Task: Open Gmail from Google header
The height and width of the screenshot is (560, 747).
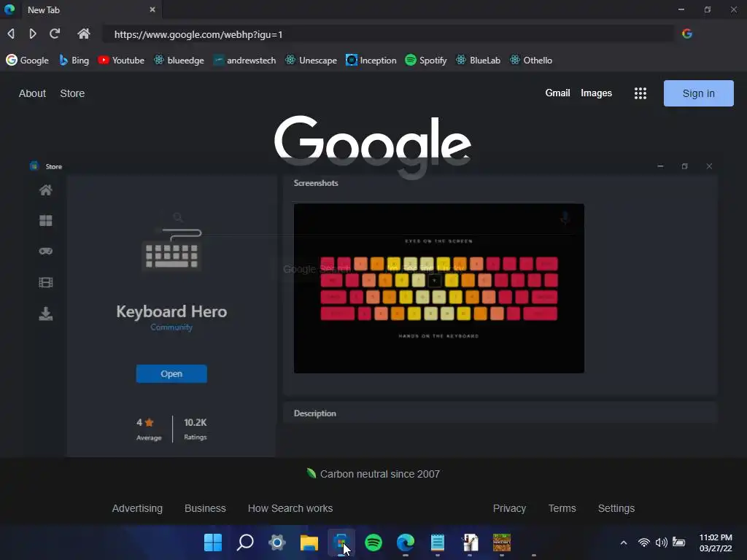Action: 557,93
